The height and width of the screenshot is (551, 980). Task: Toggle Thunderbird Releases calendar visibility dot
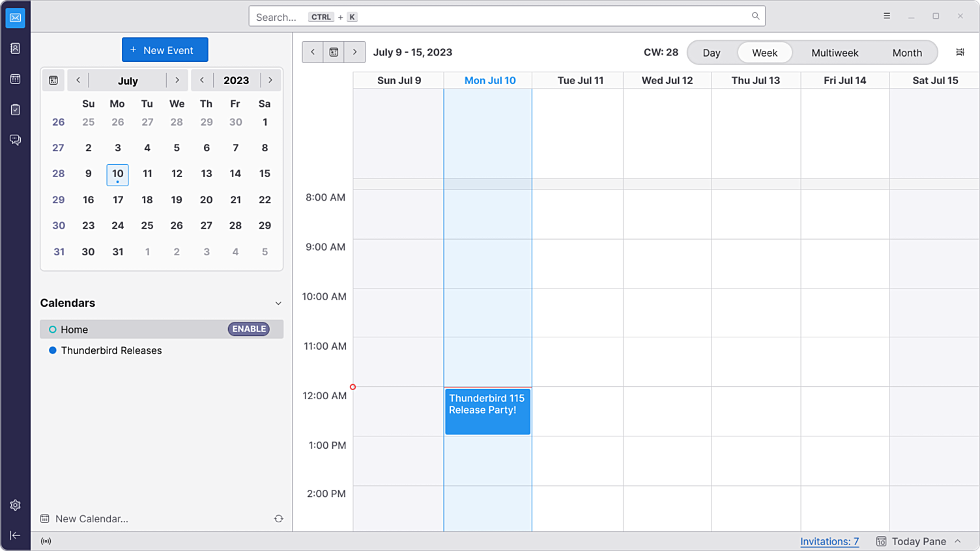(53, 350)
